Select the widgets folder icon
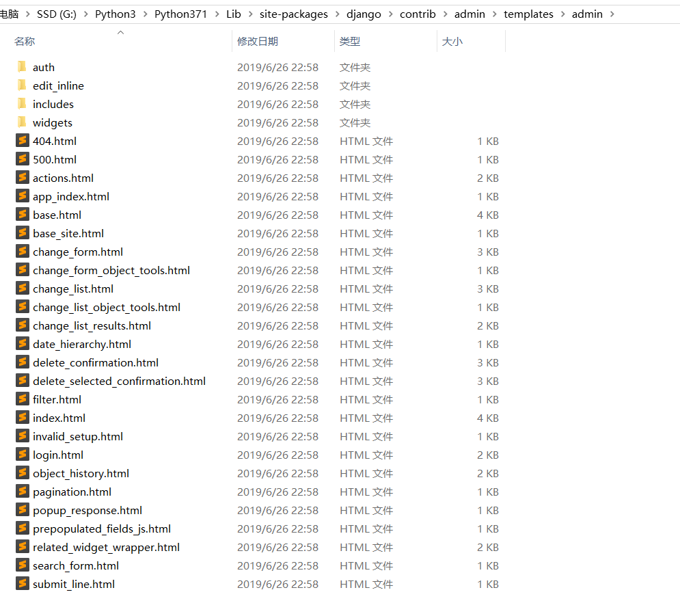680x616 pixels. point(22,122)
